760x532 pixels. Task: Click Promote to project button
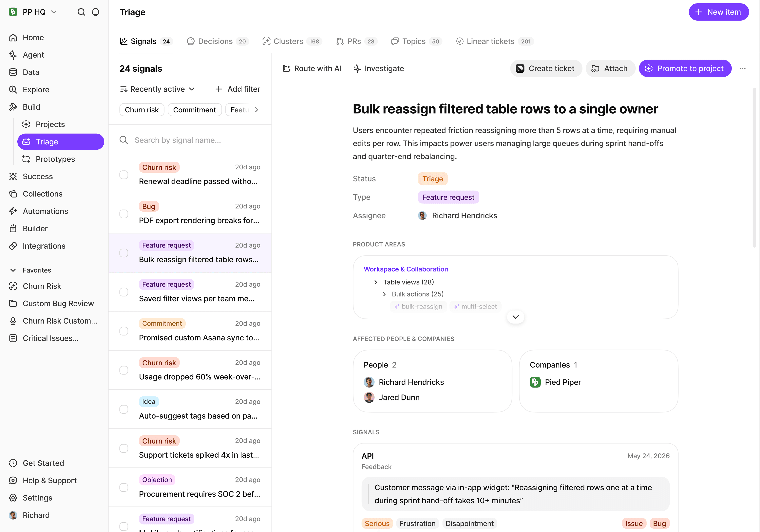click(685, 68)
